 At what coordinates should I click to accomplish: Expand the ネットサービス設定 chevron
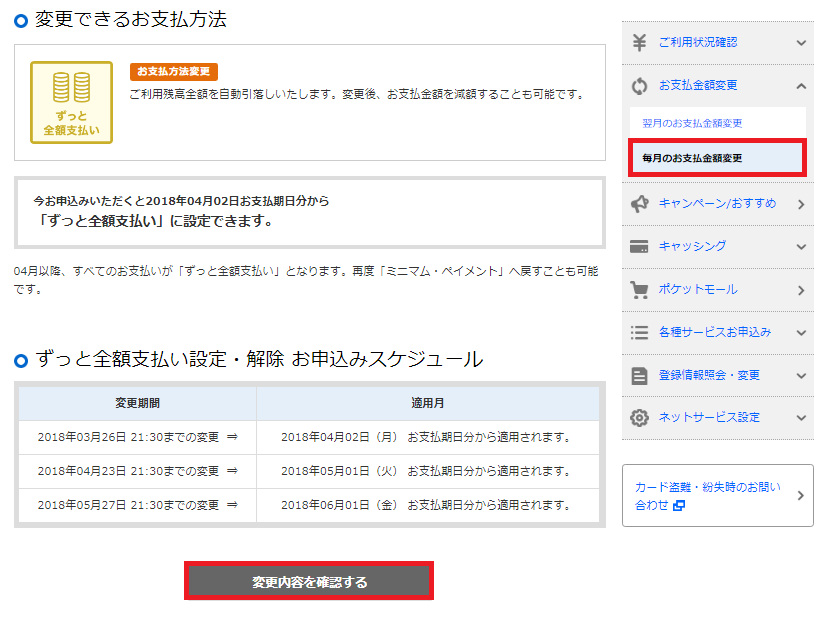coord(801,418)
